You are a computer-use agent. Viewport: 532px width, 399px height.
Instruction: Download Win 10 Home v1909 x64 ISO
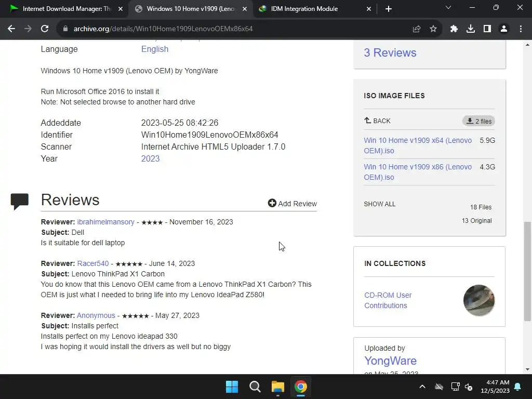[x=418, y=145]
